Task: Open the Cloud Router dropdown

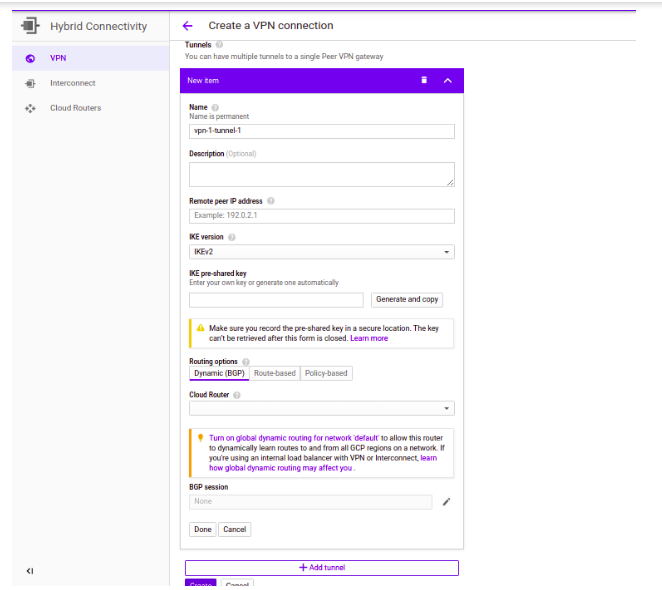Action: point(321,408)
